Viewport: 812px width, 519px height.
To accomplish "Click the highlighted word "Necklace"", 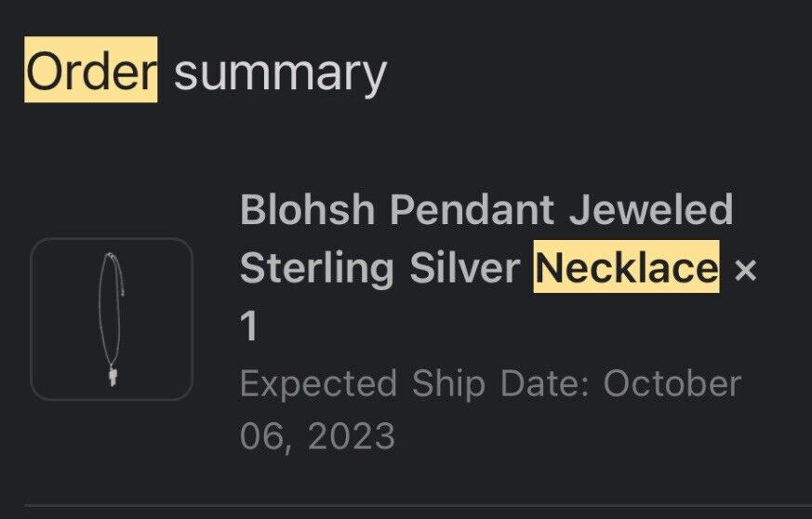I will pyautogui.click(x=626, y=268).
